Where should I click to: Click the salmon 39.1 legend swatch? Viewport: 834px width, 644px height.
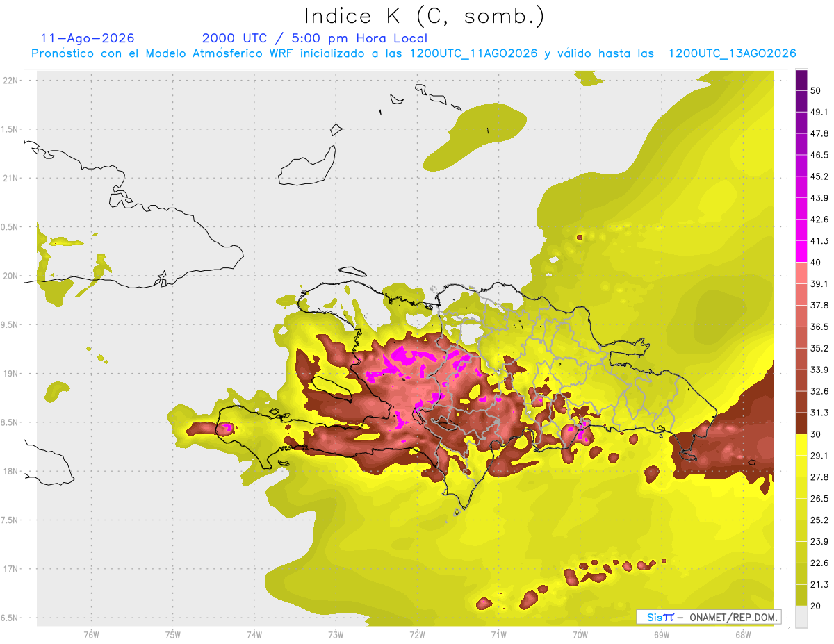point(801,272)
